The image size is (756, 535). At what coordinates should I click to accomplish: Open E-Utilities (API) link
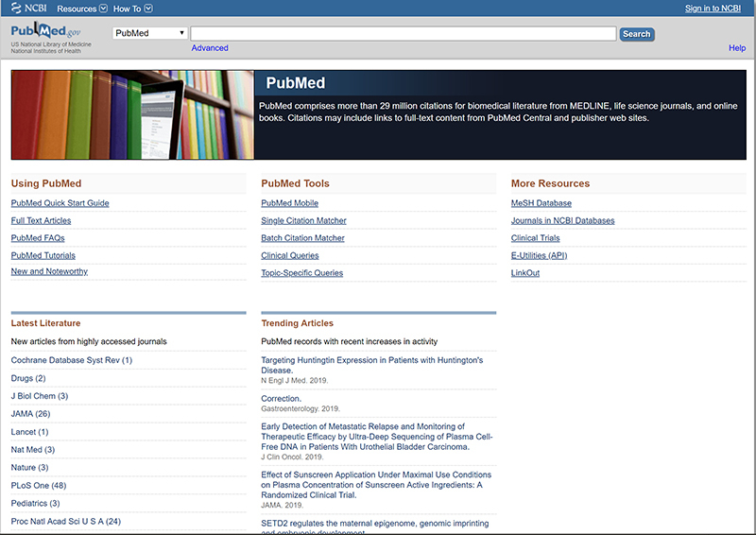coord(539,255)
